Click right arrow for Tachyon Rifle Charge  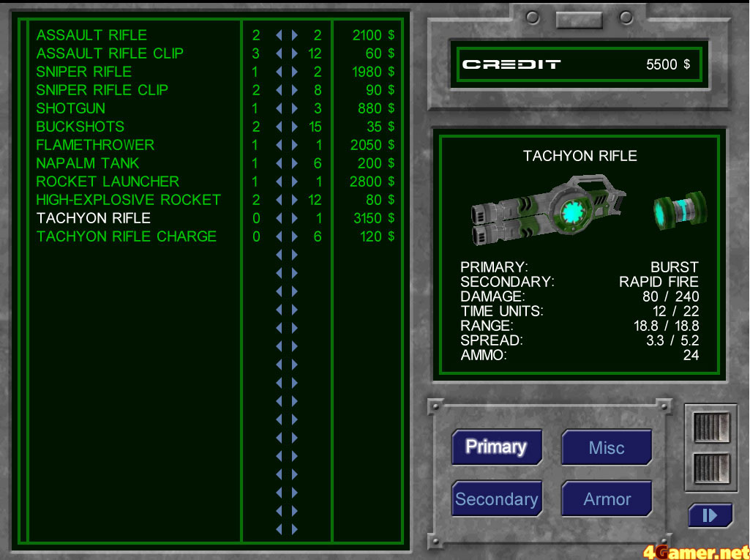click(x=295, y=236)
